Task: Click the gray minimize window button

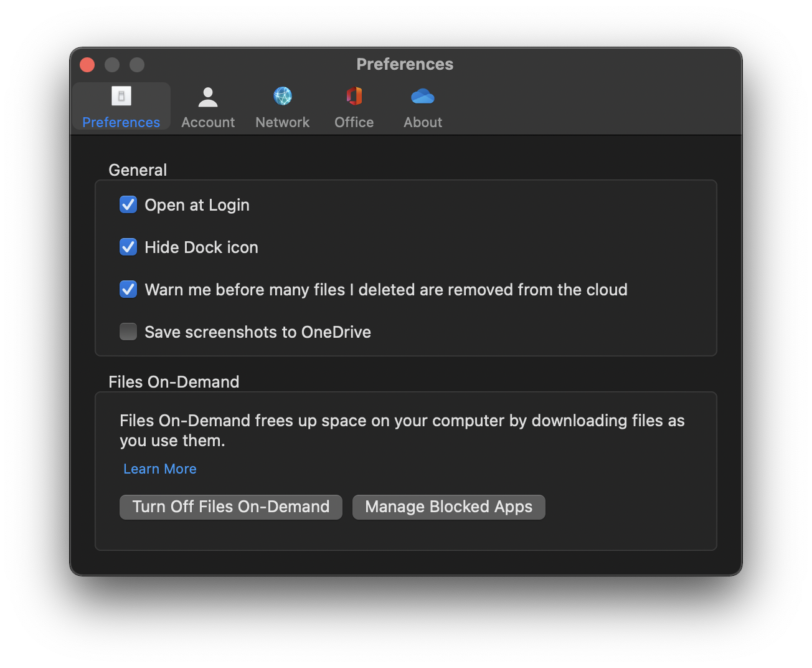Action: 112,65
